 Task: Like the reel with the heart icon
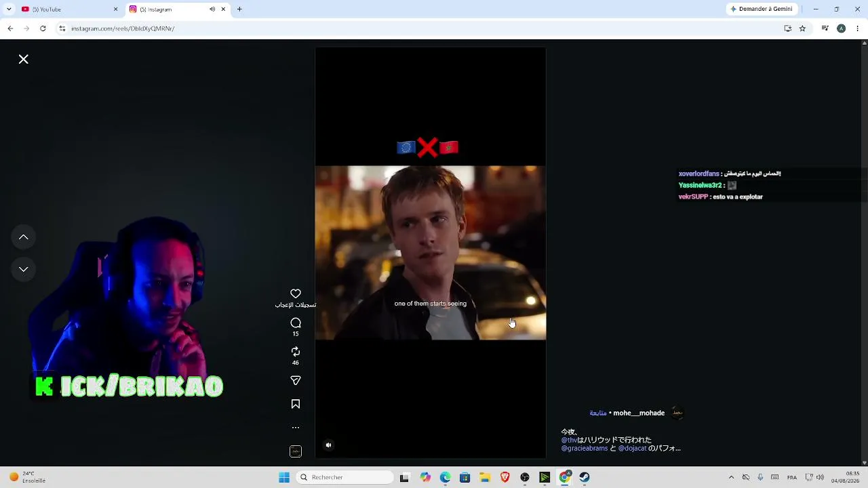(x=296, y=293)
